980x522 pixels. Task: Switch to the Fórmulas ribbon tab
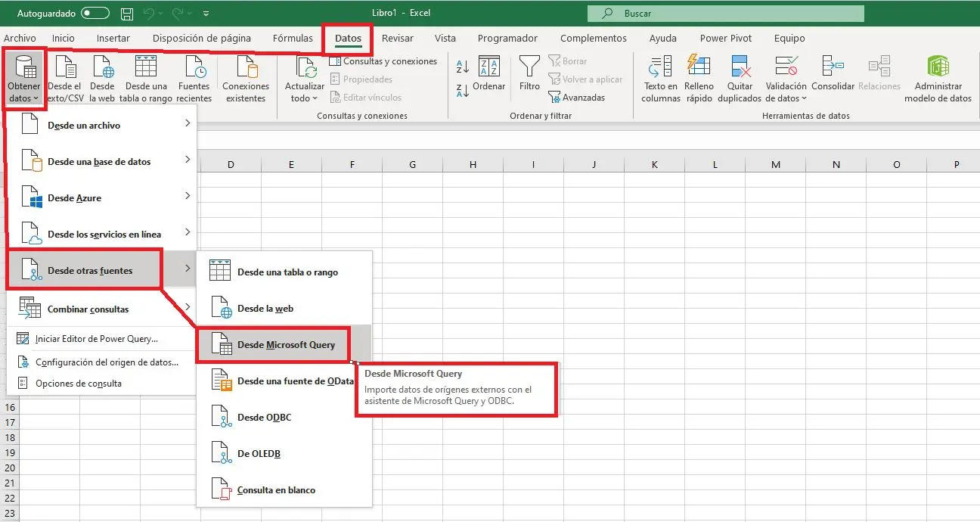point(293,39)
